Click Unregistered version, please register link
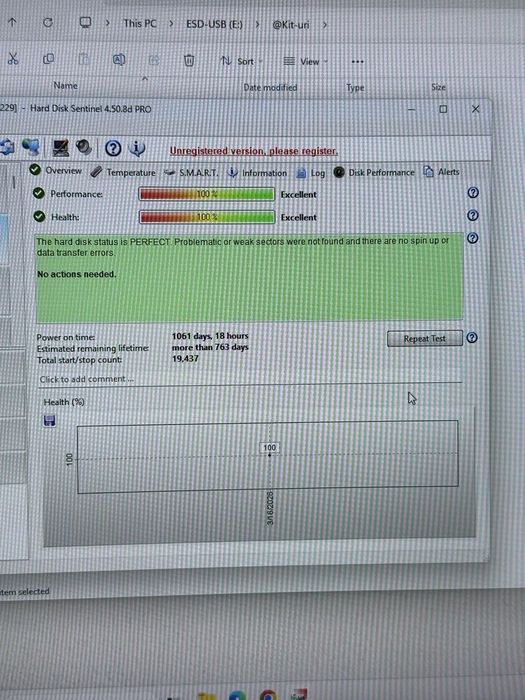 tap(254, 151)
